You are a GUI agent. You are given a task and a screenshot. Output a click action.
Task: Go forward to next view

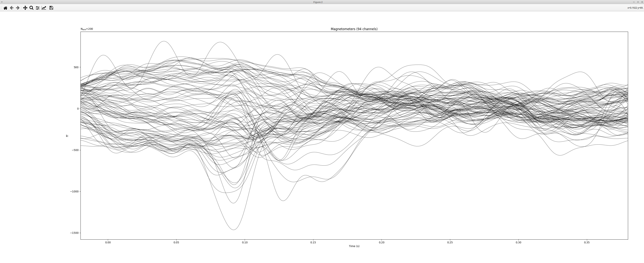tap(17, 8)
